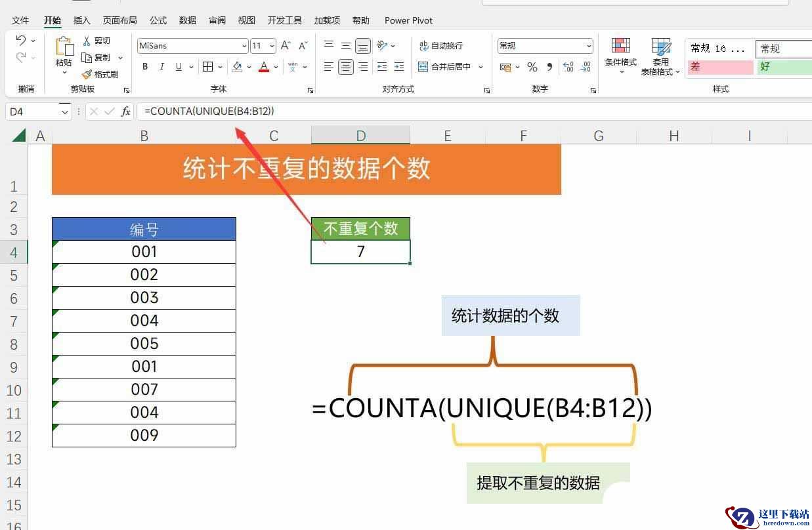The image size is (812, 530).
Task: Click the red font color A icon
Action: (x=264, y=67)
